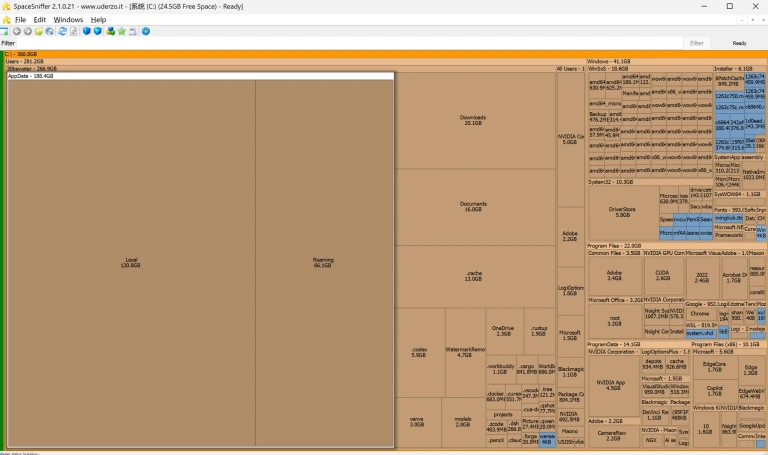Select the Copilot 1.7GB block
This screenshot has width=768, height=455.
[x=715, y=391]
